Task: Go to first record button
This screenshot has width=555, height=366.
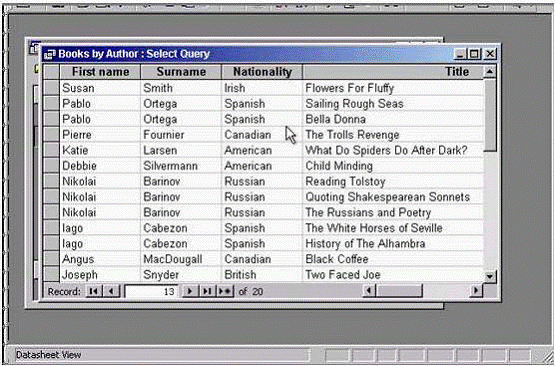Action: pos(94,291)
